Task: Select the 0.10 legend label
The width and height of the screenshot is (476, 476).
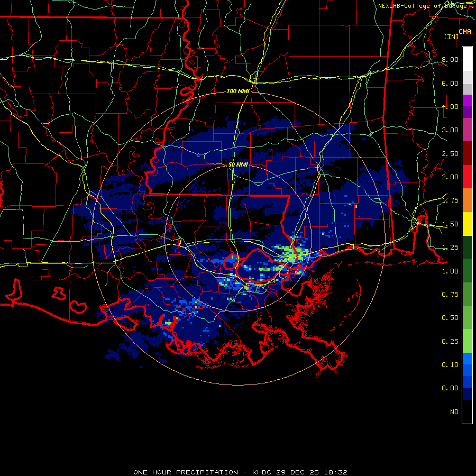Action: [450, 364]
